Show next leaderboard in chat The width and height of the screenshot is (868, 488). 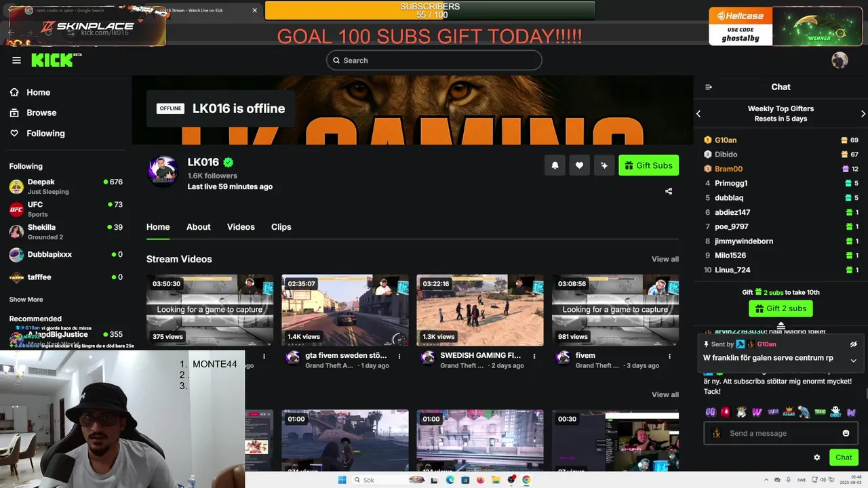tap(863, 114)
